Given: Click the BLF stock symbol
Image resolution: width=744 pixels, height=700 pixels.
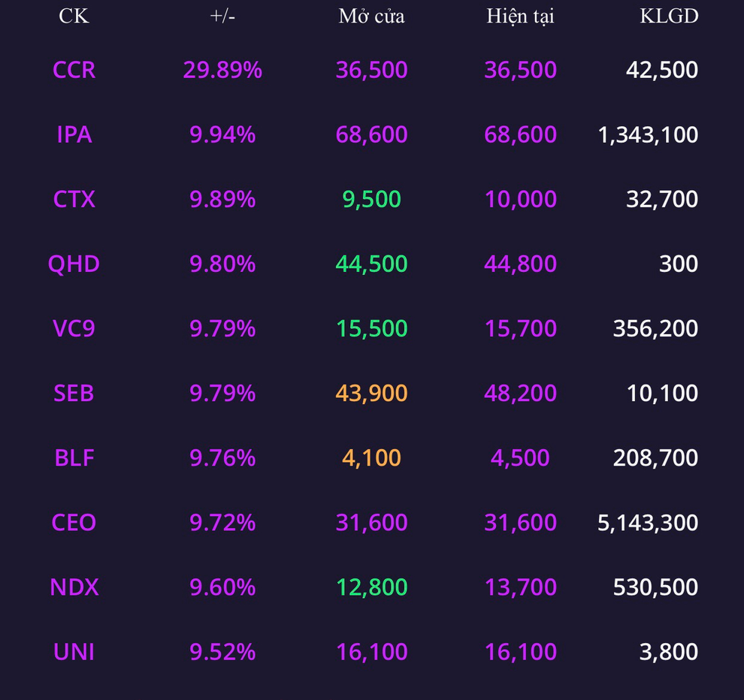Looking at the screenshot, I should coord(74,457).
